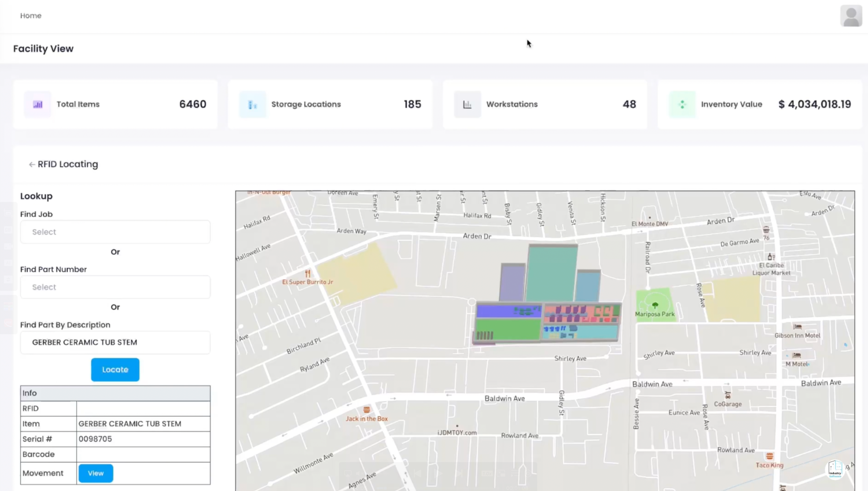
Task: Navigate to Home breadcrumb
Action: [x=31, y=15]
